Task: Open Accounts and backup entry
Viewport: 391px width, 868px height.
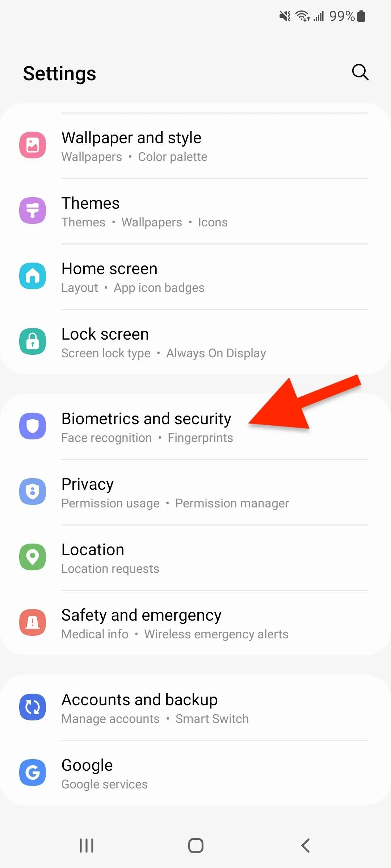Action: coord(195,708)
